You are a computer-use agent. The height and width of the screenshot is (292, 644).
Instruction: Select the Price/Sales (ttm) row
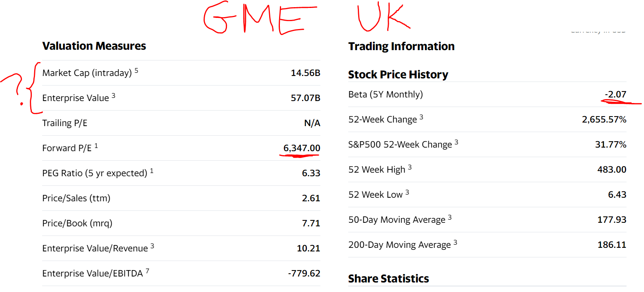tap(181, 198)
